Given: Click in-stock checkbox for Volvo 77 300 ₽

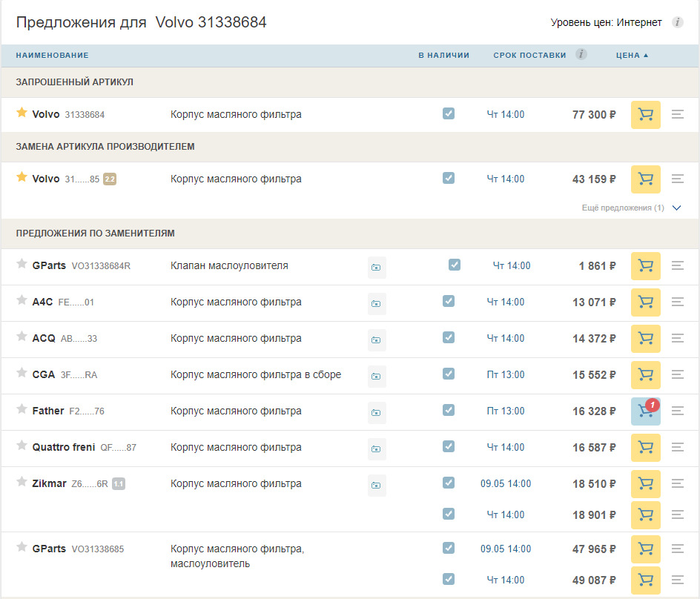Looking at the screenshot, I should 449,113.
